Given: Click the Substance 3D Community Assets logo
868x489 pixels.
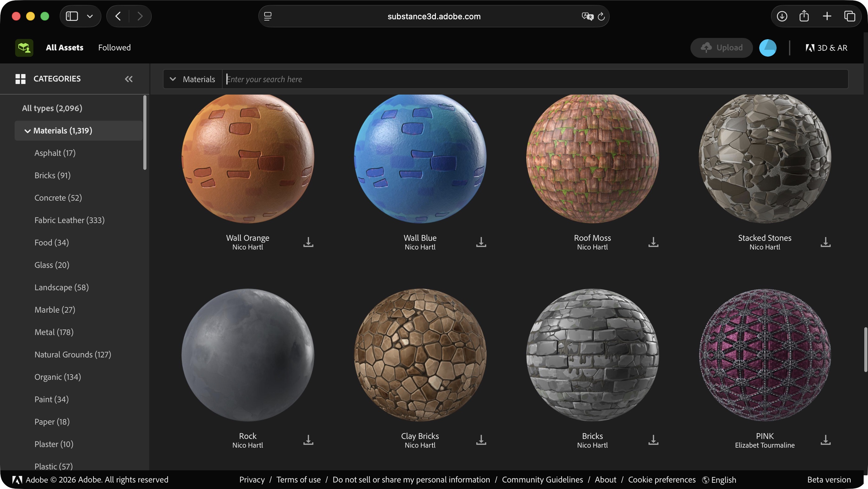Looking at the screenshot, I should 24,48.
